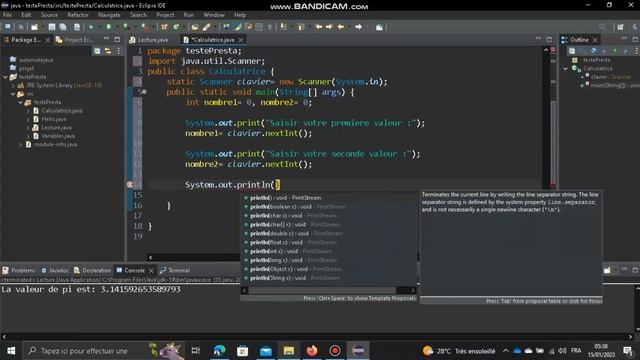Open Microsoft Edge from the taskbar
Screen dimensions: 640x360
220,351
